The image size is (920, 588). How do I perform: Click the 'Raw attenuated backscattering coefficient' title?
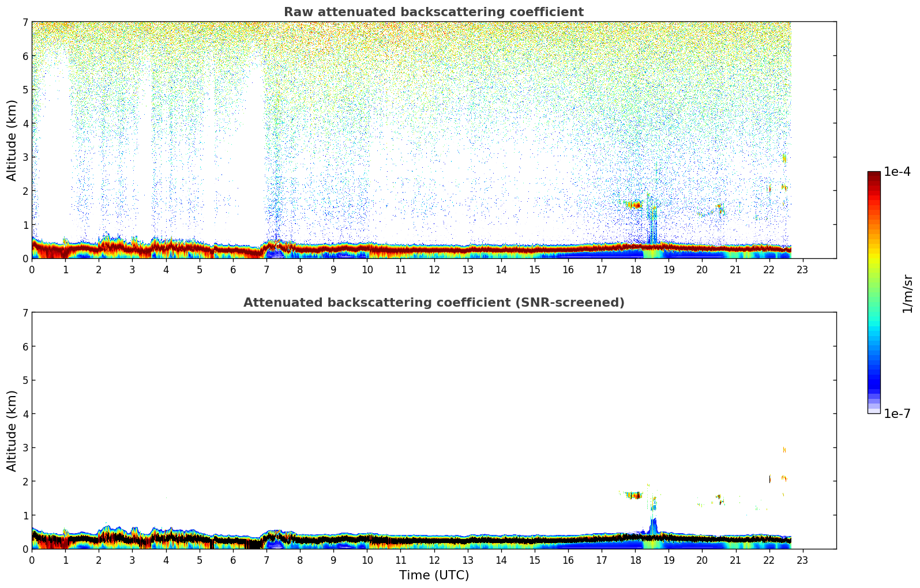tap(433, 12)
